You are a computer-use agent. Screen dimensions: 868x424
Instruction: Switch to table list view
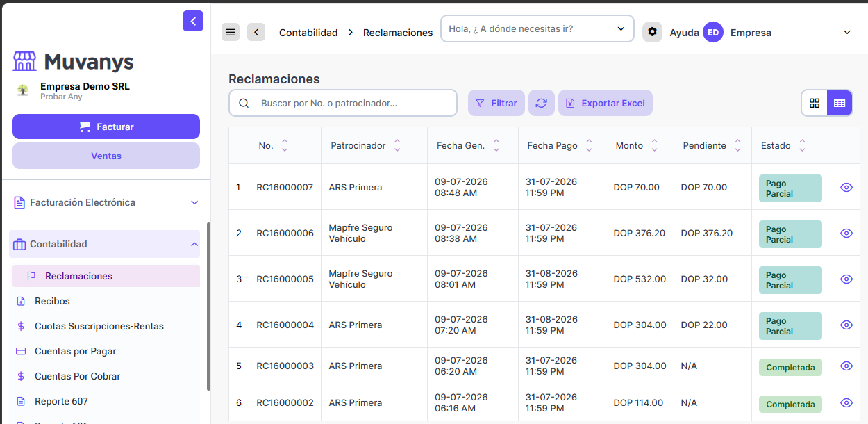tap(840, 103)
